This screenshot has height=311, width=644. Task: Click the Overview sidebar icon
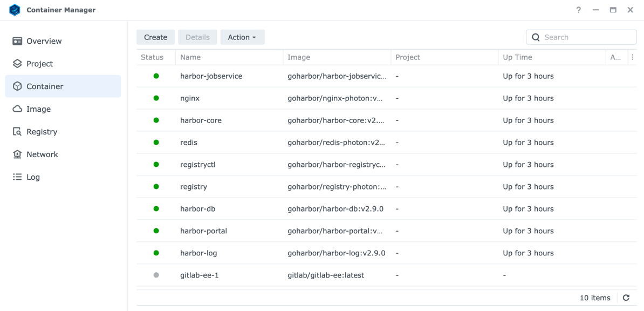[17, 41]
